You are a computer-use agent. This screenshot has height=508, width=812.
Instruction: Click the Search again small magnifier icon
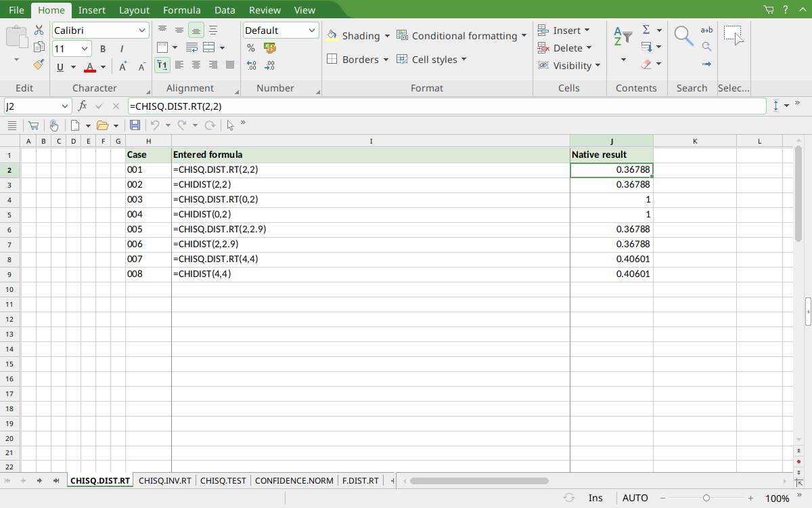(x=706, y=47)
